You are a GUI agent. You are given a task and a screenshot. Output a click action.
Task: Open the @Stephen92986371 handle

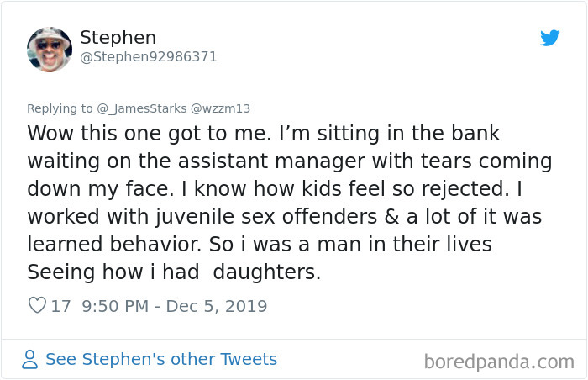[148, 57]
